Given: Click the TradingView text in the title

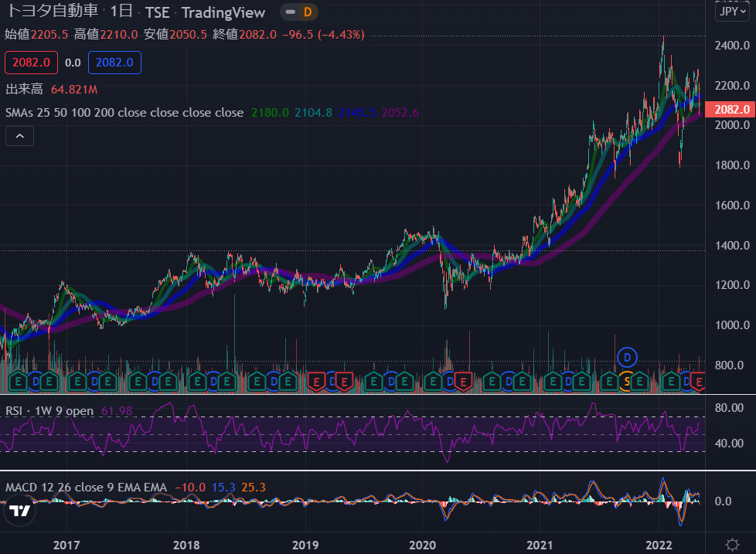Looking at the screenshot, I should (223, 12).
